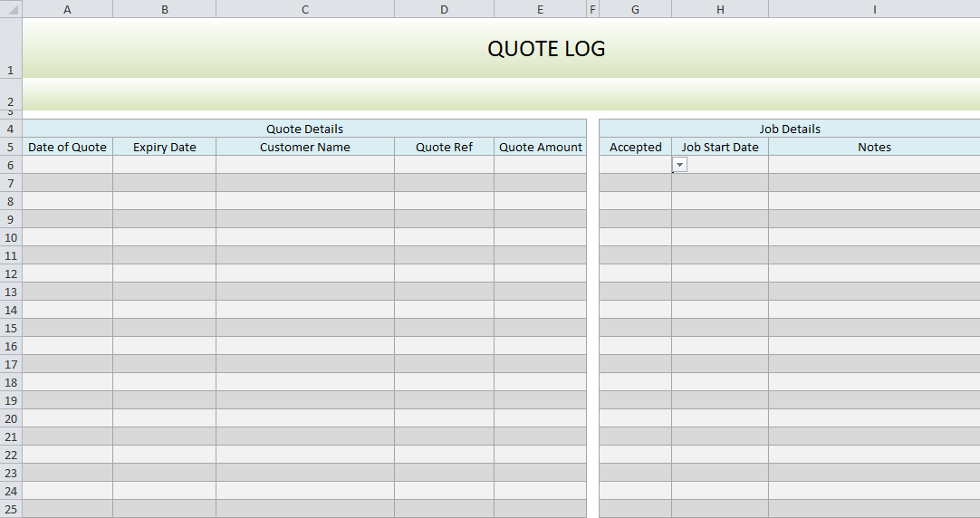The width and height of the screenshot is (980, 518).
Task: Click the Notes cell in row 10
Action: [x=874, y=237]
